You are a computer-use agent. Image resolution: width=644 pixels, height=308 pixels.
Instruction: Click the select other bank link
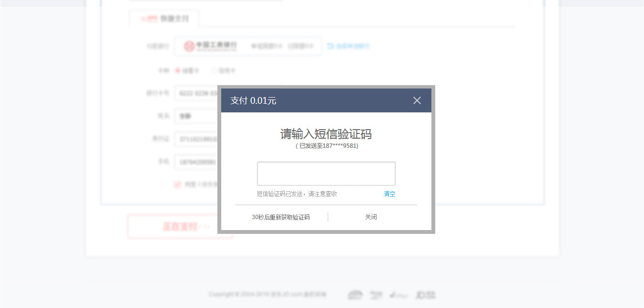(x=353, y=46)
